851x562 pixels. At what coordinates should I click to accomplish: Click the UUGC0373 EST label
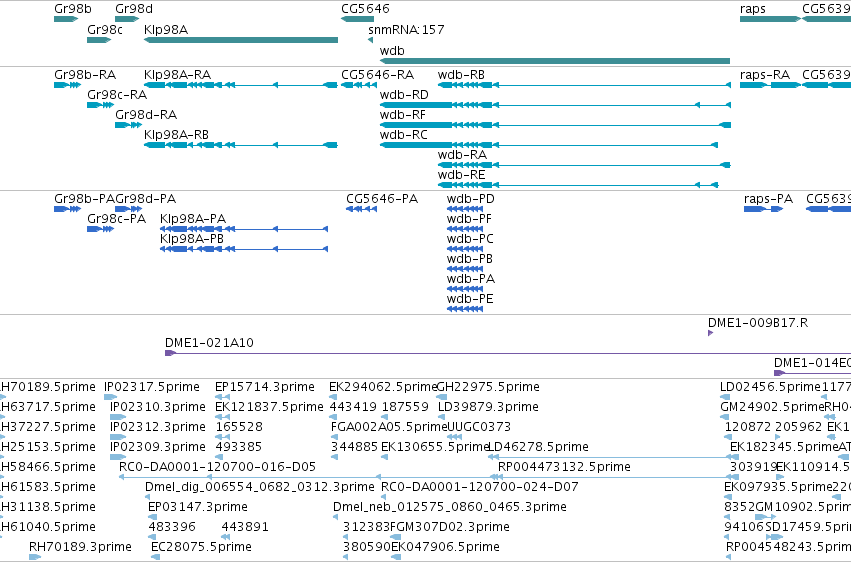point(479,427)
